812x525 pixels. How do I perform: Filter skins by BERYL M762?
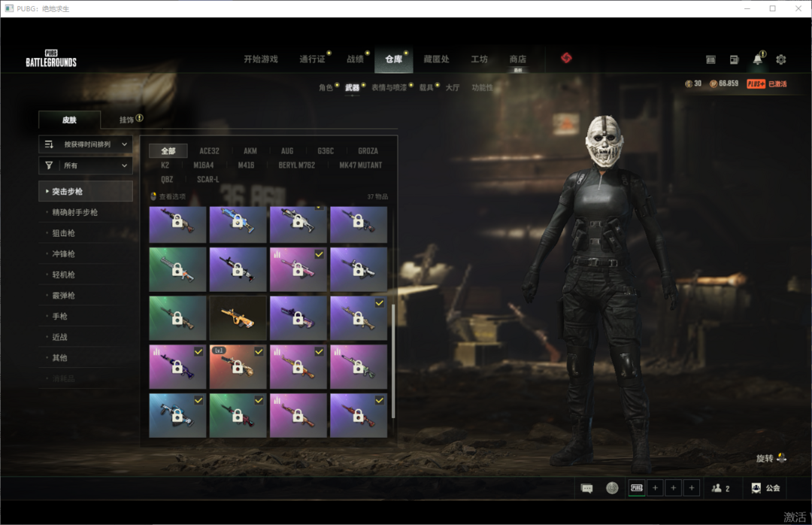(x=297, y=165)
